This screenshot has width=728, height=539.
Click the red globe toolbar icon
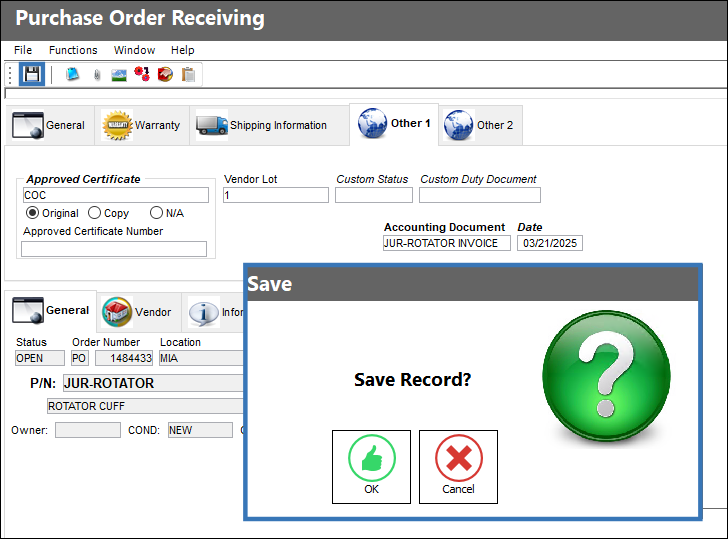[165, 74]
